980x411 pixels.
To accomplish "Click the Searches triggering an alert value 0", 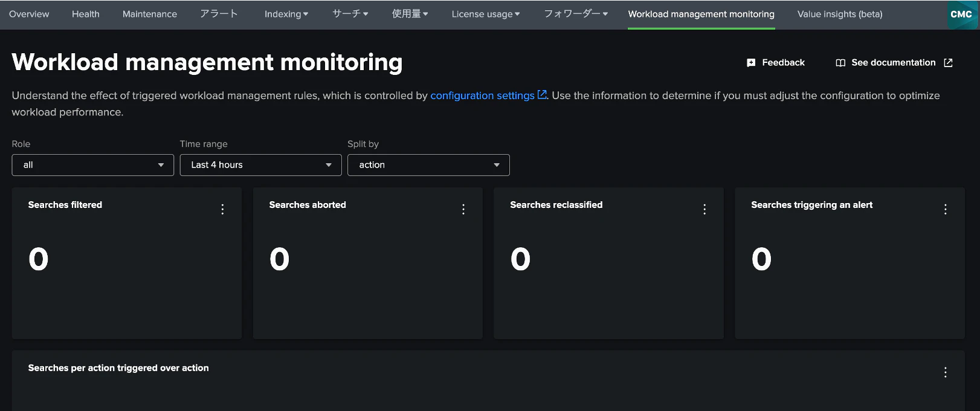I will (762, 259).
